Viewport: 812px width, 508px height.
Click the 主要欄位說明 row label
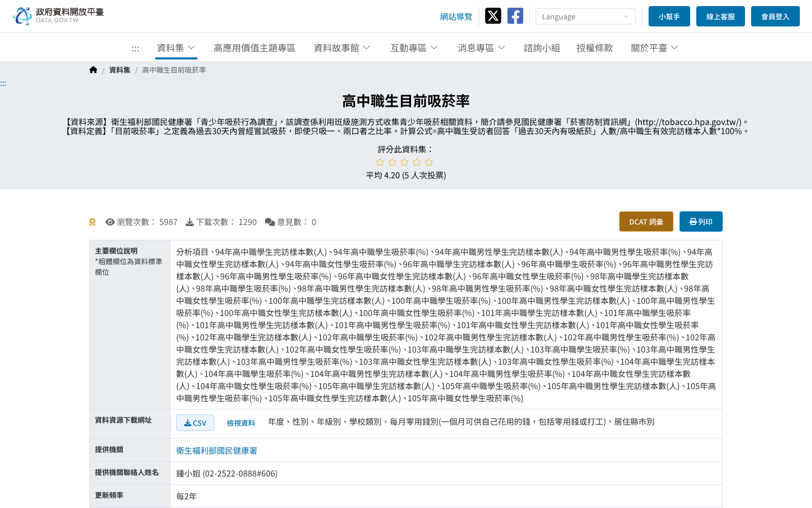(116, 251)
